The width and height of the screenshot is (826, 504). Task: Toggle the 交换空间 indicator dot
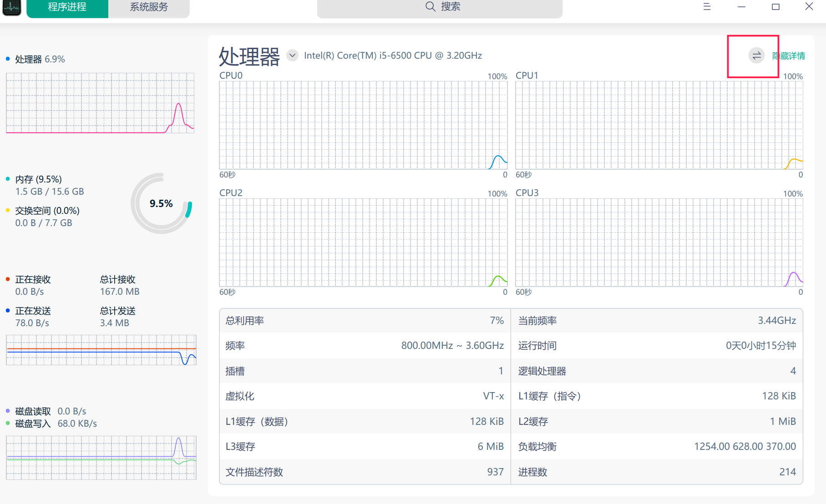coord(7,210)
